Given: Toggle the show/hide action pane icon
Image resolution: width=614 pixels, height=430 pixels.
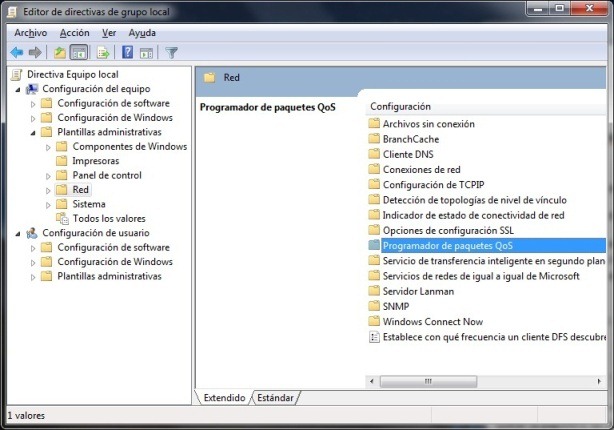Looking at the screenshot, I should 146,52.
